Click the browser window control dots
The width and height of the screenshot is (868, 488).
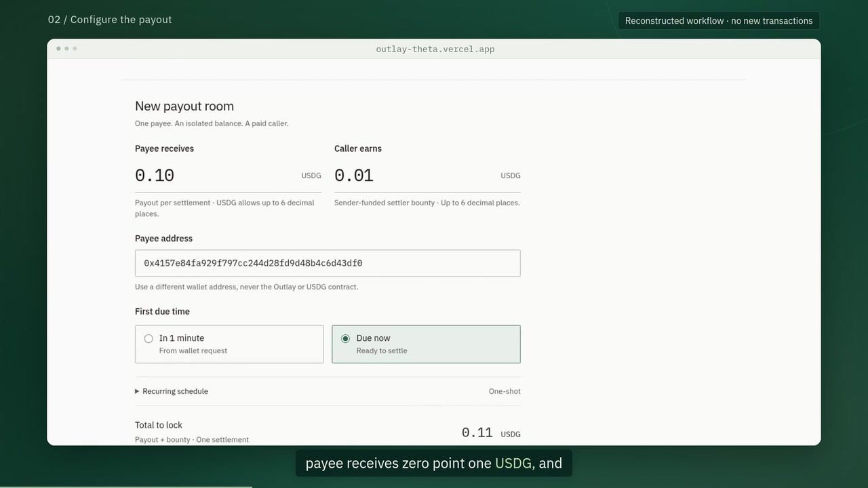pyautogui.click(x=66, y=49)
